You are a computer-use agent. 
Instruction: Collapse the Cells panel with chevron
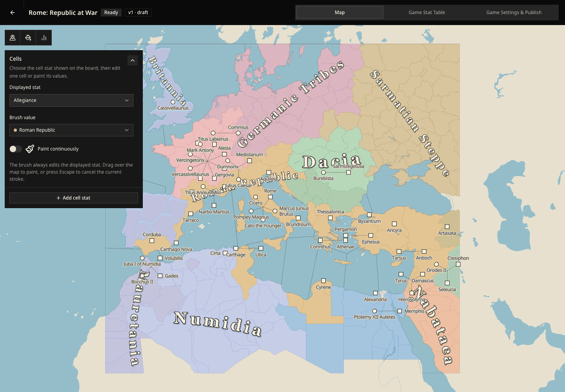pyautogui.click(x=133, y=60)
